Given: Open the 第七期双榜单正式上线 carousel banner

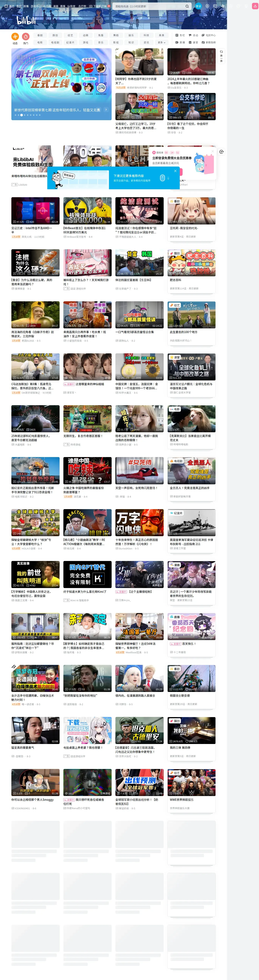Looking at the screenshot, I should coord(61,84).
